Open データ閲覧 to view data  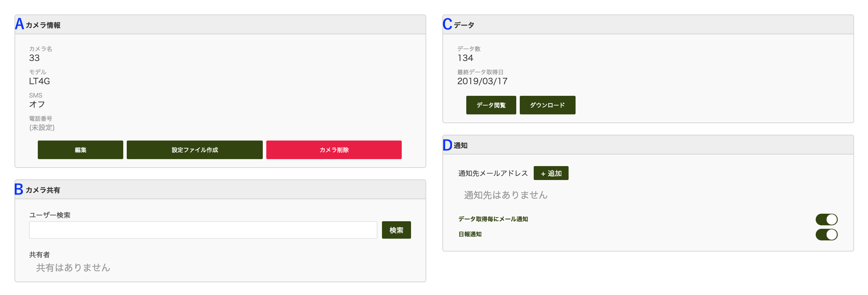pos(491,105)
